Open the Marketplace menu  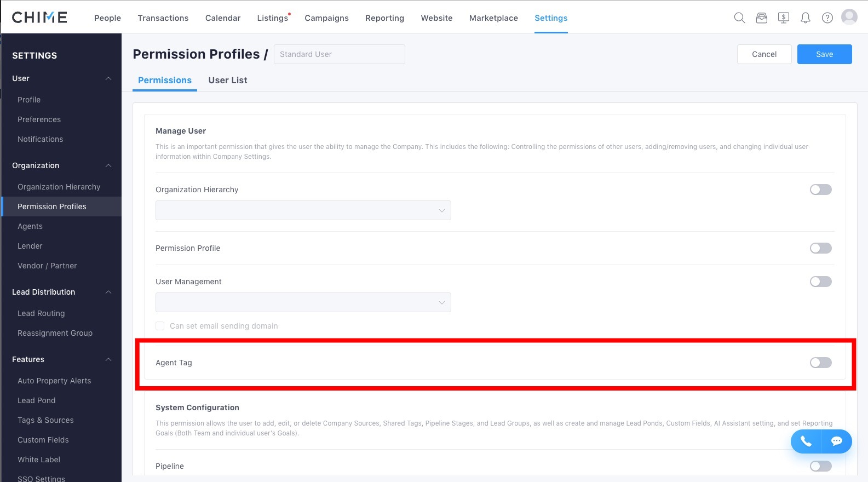[493, 18]
